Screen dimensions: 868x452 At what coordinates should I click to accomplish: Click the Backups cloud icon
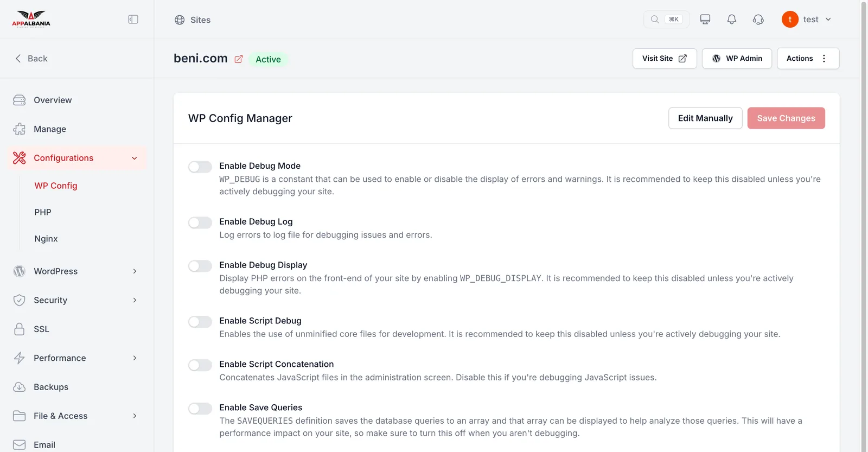[x=20, y=387]
